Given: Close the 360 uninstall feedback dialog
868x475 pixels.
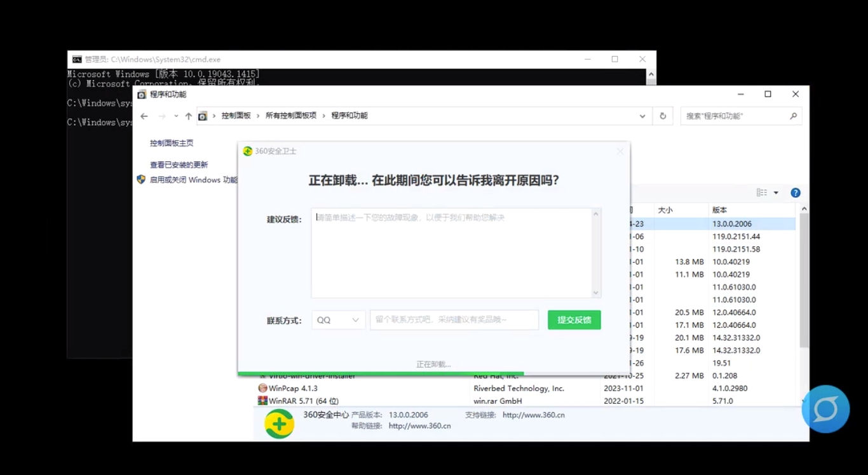Looking at the screenshot, I should click(x=620, y=151).
